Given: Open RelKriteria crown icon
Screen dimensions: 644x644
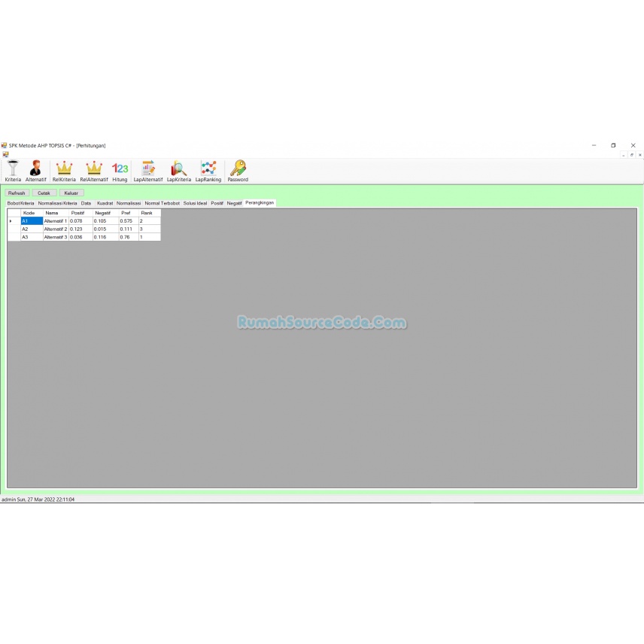Looking at the screenshot, I should [64, 171].
